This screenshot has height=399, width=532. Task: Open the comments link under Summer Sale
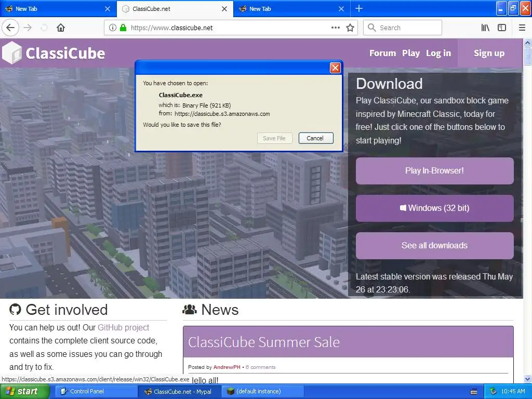261,367
